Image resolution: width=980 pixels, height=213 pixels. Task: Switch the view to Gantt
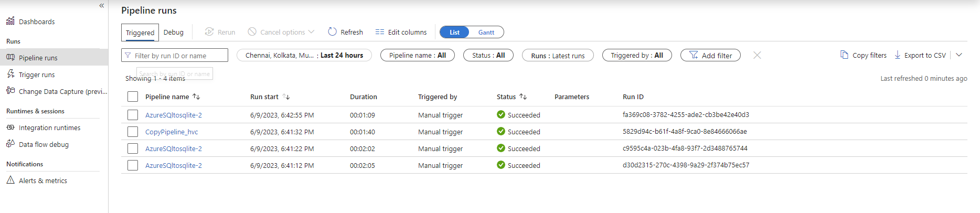pos(486,33)
